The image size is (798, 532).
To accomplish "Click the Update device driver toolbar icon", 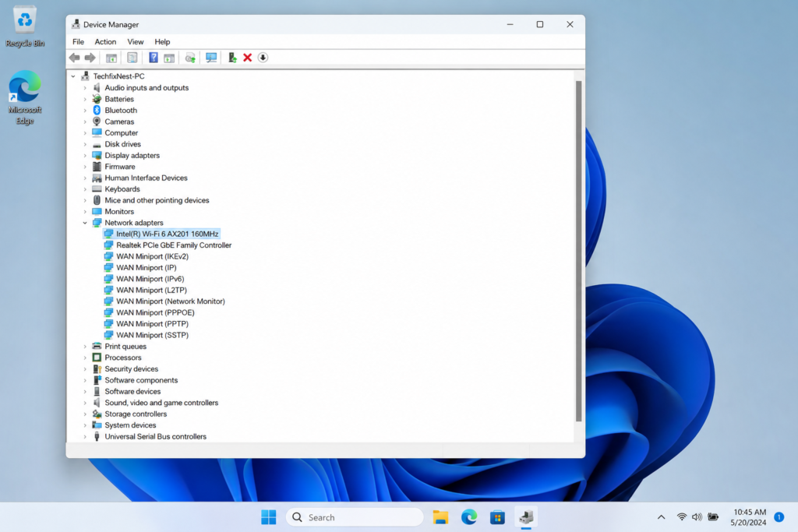I will coord(190,58).
